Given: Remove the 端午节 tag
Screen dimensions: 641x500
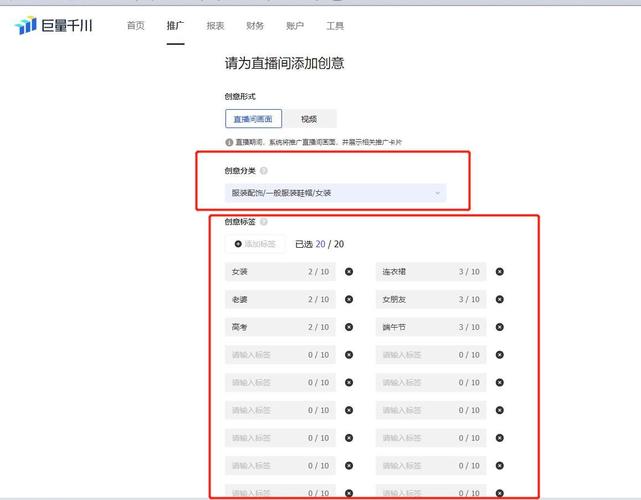Looking at the screenshot, I should (500, 327).
